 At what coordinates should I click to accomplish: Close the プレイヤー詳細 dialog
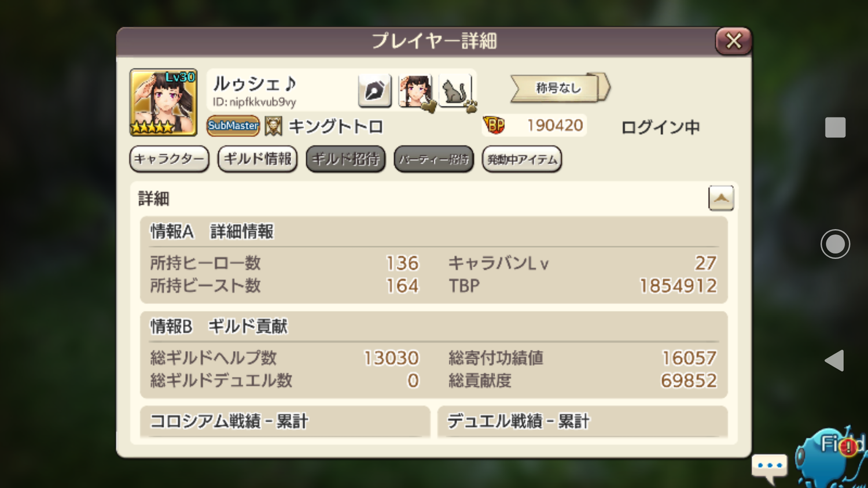tap(733, 41)
